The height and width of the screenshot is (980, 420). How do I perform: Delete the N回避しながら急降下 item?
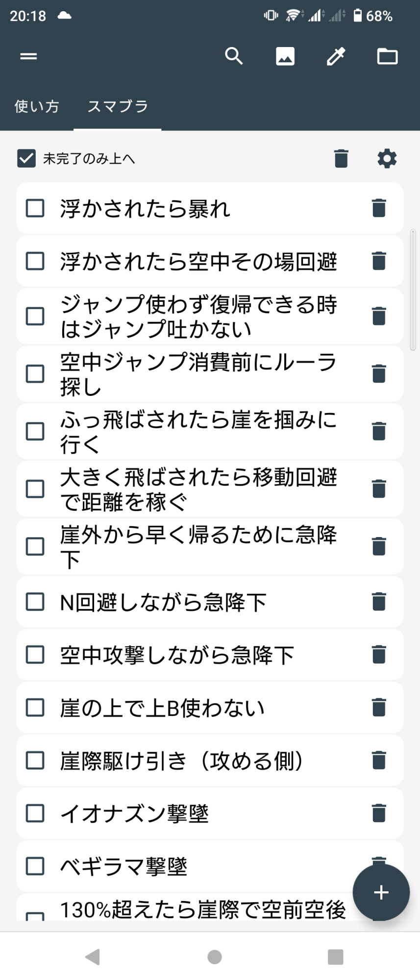(379, 602)
